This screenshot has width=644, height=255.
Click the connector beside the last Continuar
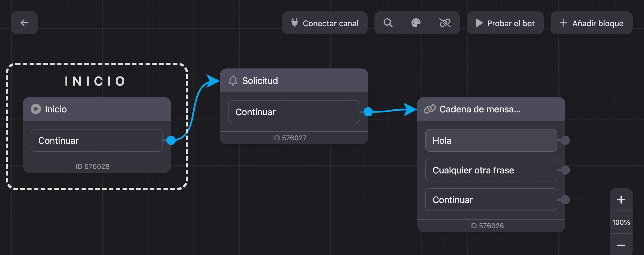click(x=565, y=200)
